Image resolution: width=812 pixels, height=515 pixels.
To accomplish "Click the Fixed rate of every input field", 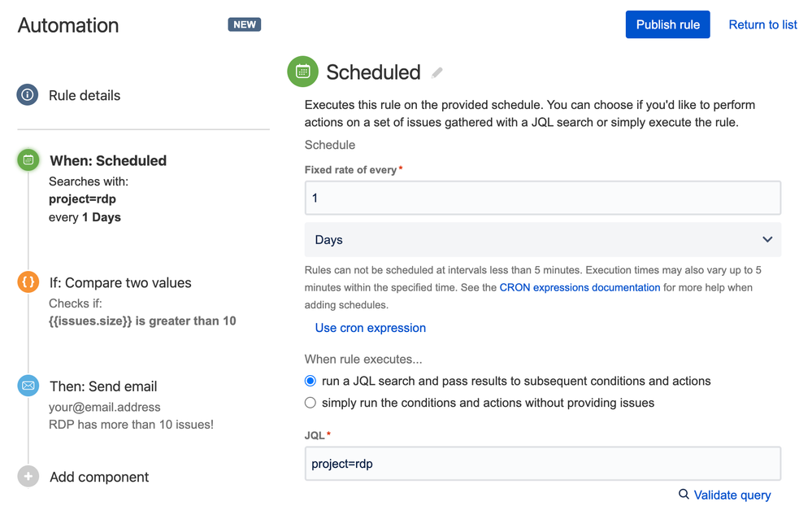I will click(x=543, y=198).
